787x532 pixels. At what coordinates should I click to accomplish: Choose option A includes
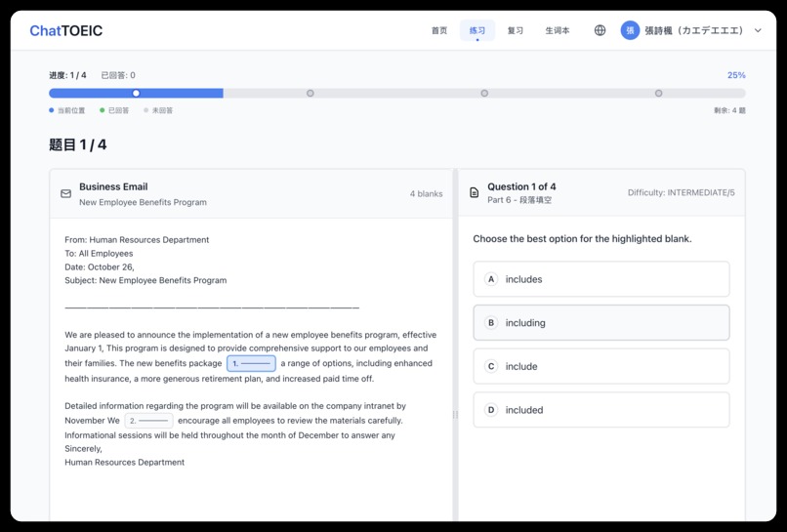coord(601,279)
